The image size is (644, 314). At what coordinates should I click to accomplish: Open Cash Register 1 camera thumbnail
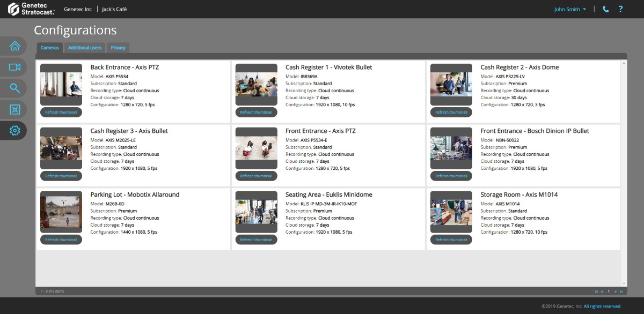[x=256, y=85]
